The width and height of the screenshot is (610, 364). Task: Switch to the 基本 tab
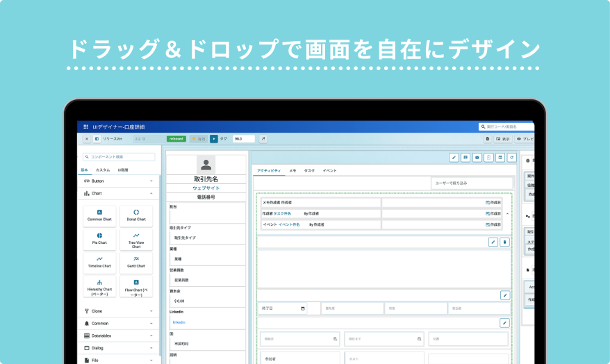click(85, 170)
